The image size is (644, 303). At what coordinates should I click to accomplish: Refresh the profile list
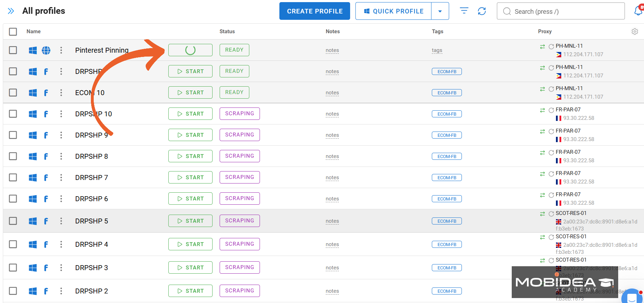tap(482, 11)
